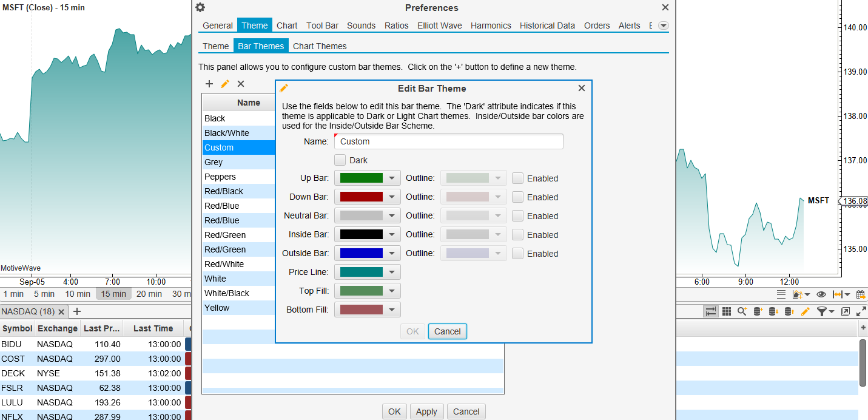This screenshot has height=420, width=868.
Task: Expand the hidden preferences tabs overflow arrow
Action: coord(663,25)
